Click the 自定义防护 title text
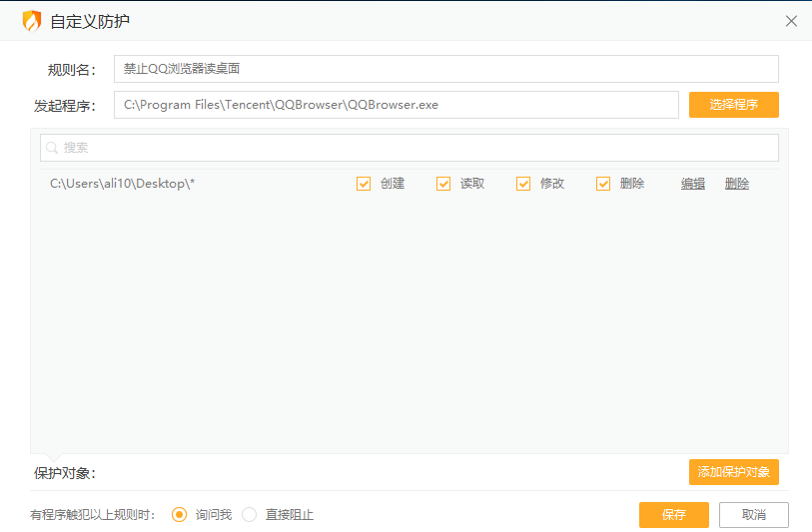812x532 pixels. [90, 22]
